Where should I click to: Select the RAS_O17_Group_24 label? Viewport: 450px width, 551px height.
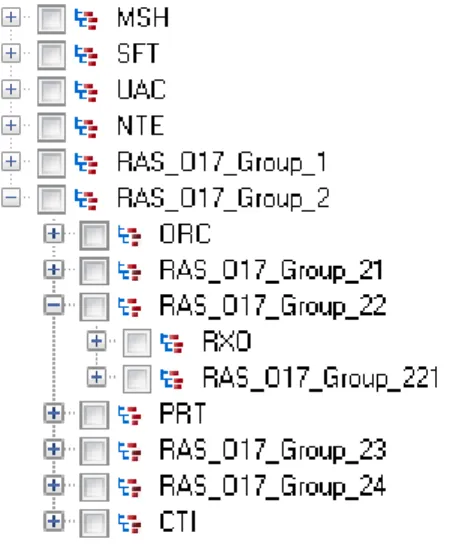coord(273,487)
